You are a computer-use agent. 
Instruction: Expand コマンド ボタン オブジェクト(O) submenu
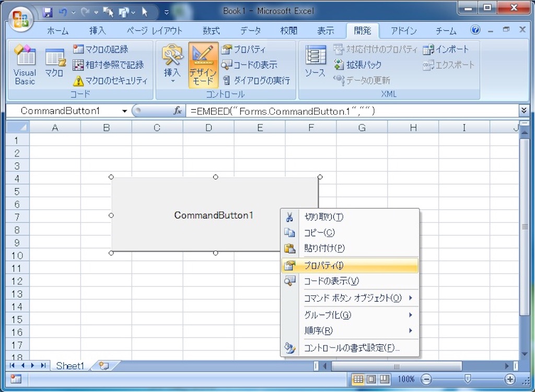pyautogui.click(x=350, y=298)
